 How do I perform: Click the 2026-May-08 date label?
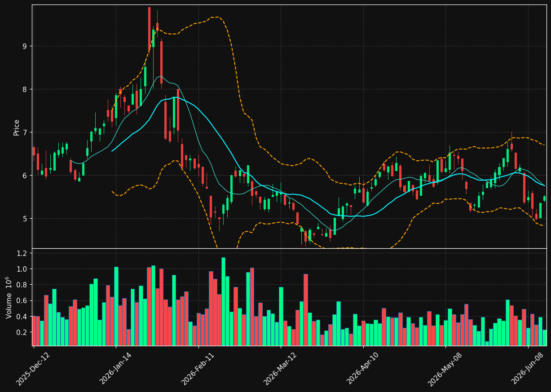point(445,369)
